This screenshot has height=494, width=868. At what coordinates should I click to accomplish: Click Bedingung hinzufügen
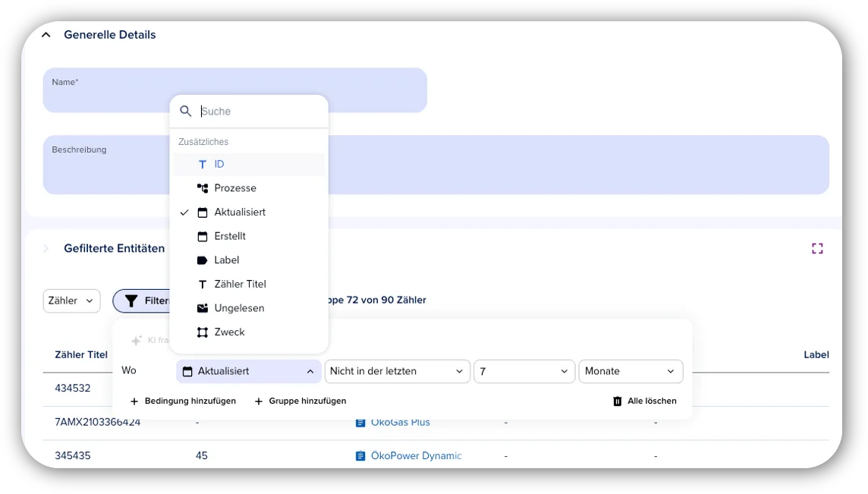click(x=183, y=401)
